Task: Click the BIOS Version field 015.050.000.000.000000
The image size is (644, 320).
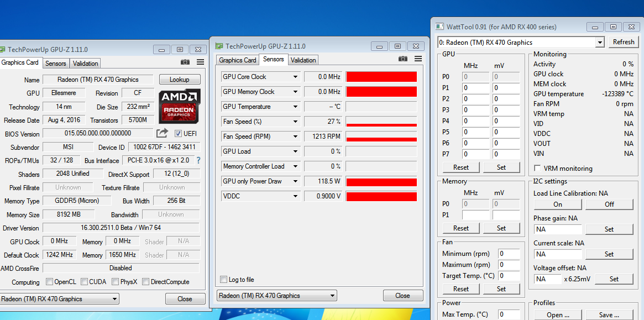Action: point(98,133)
